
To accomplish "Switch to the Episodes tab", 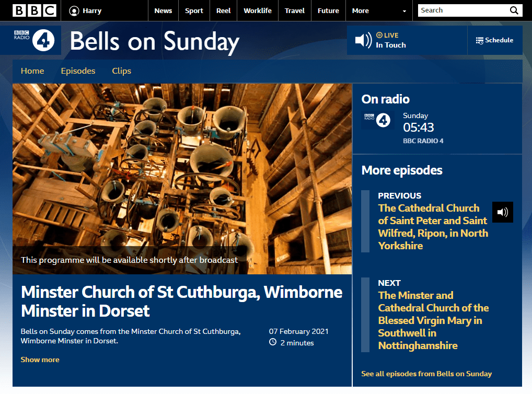I will (78, 71).
